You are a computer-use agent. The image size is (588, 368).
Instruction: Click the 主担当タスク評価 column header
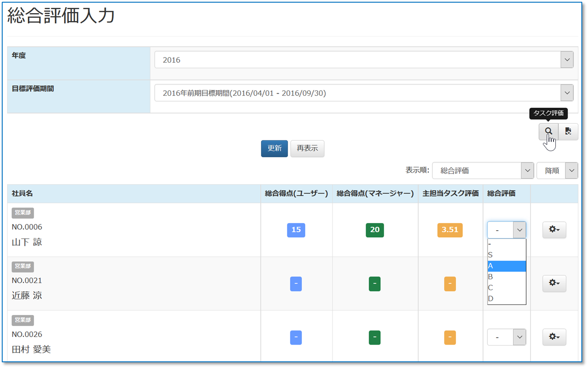pos(451,193)
